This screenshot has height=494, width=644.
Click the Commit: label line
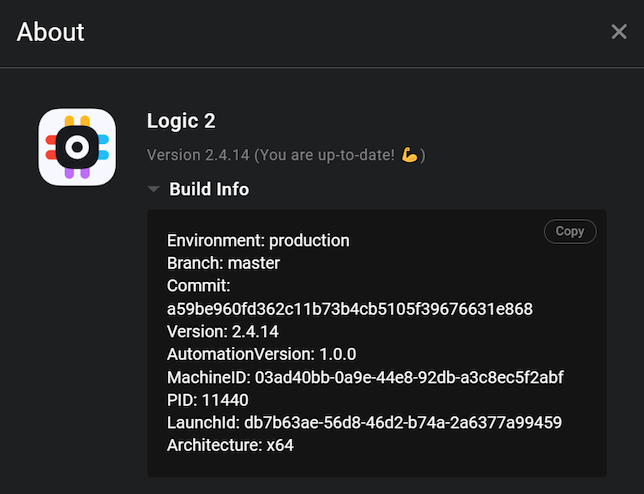click(x=199, y=286)
